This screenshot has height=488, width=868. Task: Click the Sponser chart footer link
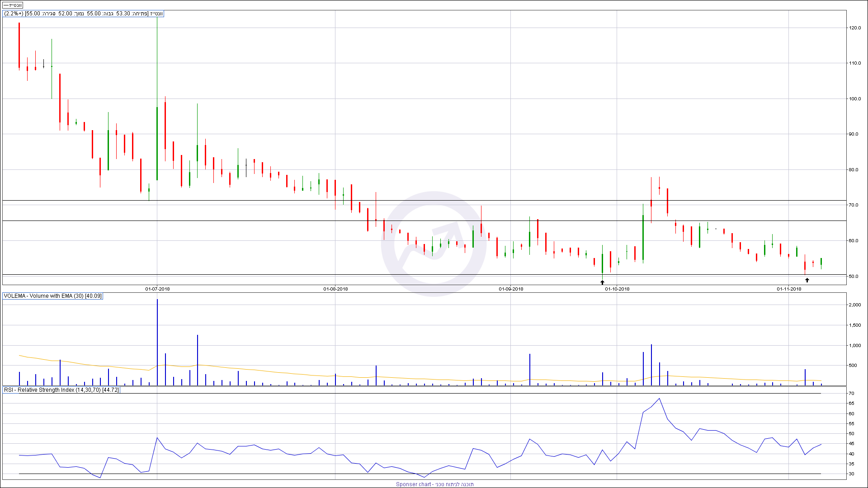pos(434,484)
